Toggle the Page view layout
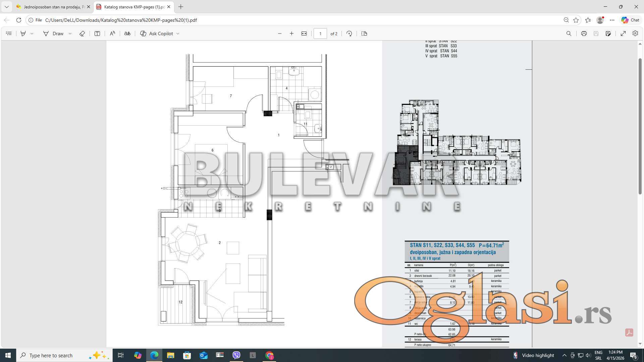Screen dimensions: 644x362 [364, 34]
